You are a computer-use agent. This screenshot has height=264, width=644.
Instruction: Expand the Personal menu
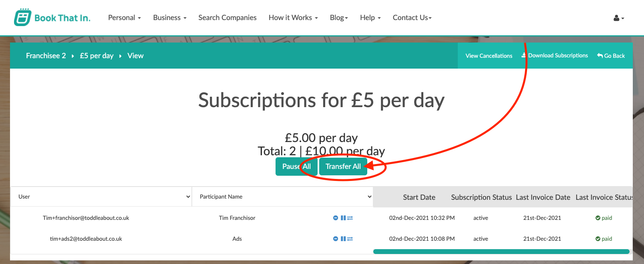pos(125,18)
